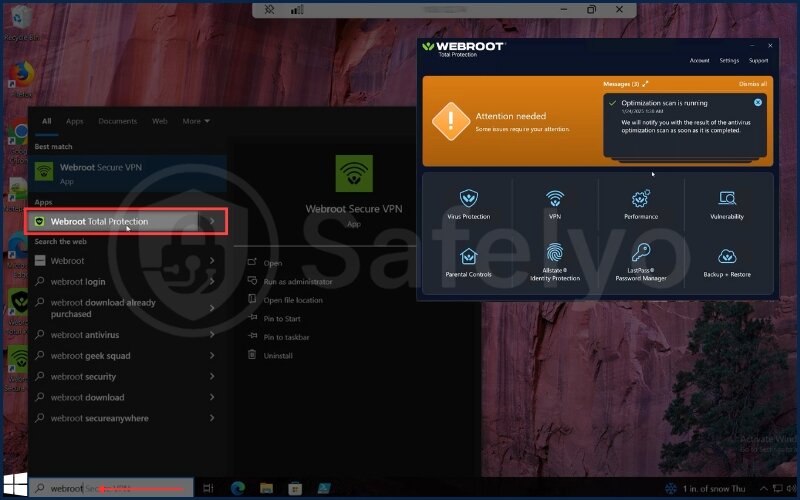Open Webroot Settings link
The width and height of the screenshot is (800, 500).
pyautogui.click(x=729, y=61)
